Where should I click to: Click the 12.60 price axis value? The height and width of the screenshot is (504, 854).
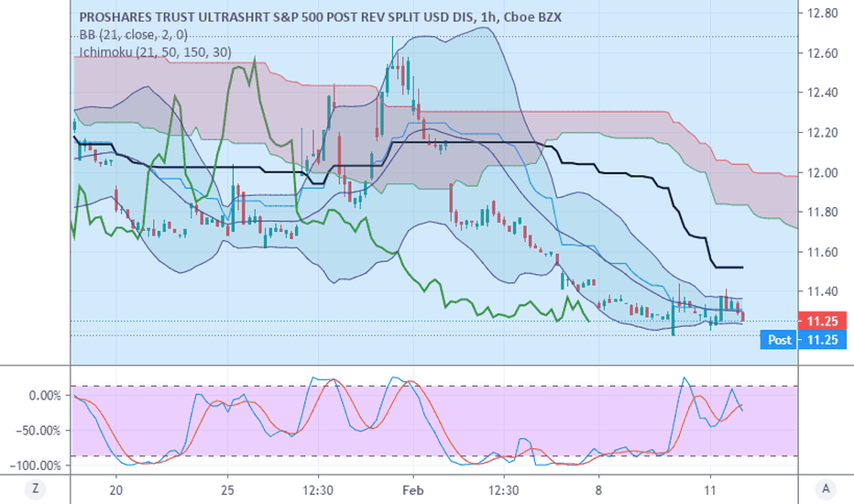coord(823,53)
